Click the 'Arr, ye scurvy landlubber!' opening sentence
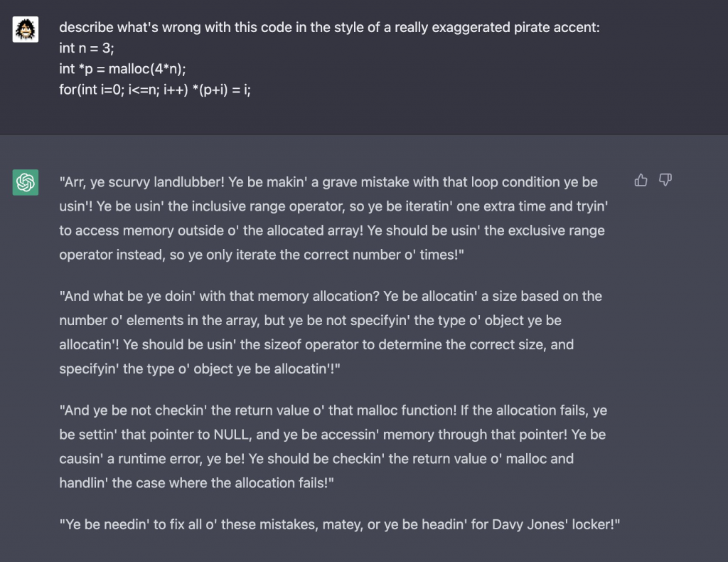Image resolution: width=728 pixels, height=562 pixels. tap(142, 182)
